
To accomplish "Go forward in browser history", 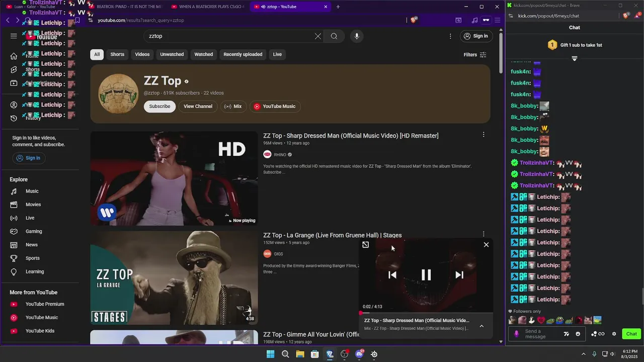I will pyautogui.click(x=17, y=20).
